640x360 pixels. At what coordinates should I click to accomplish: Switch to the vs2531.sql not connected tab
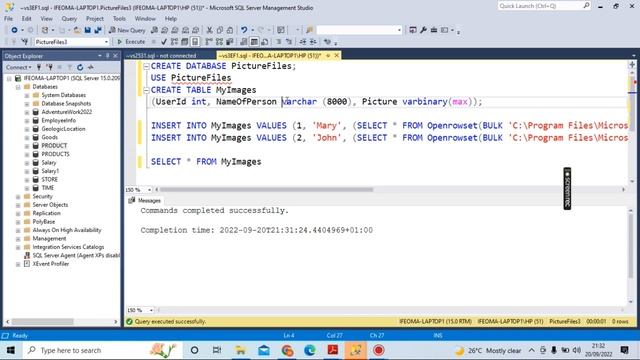point(161,56)
